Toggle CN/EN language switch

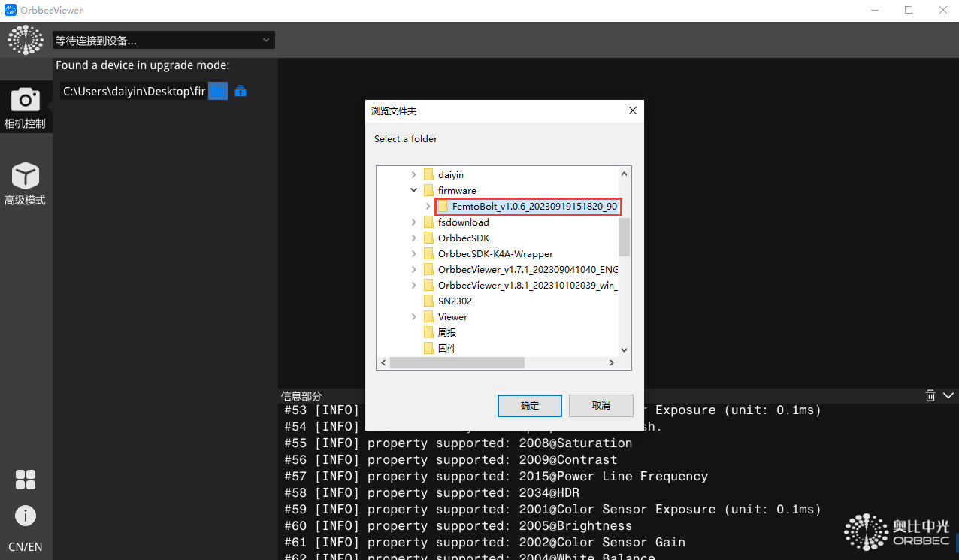point(25,546)
